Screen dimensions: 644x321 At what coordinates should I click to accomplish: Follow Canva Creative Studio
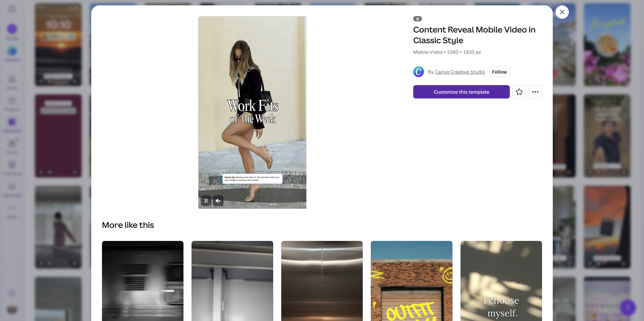(499, 72)
